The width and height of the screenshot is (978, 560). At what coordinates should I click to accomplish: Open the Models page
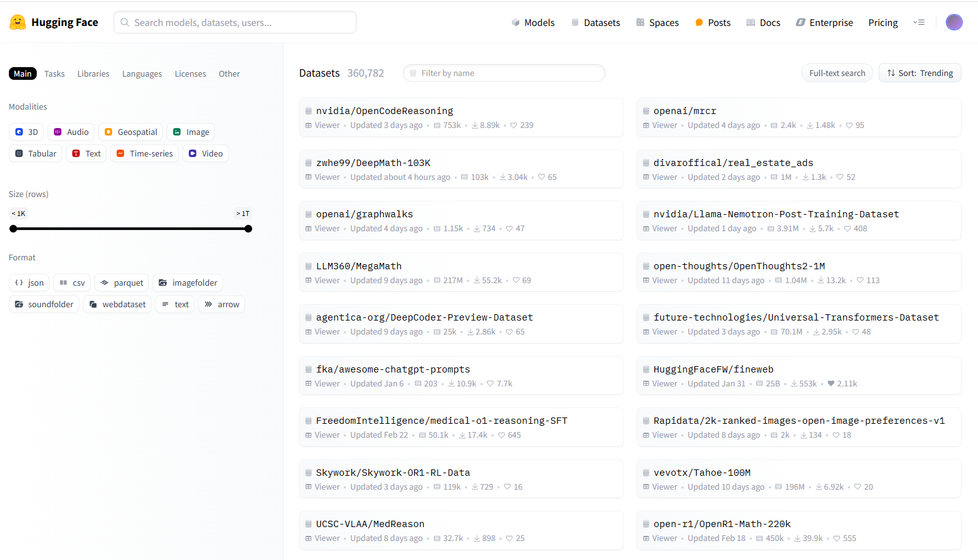tap(533, 22)
